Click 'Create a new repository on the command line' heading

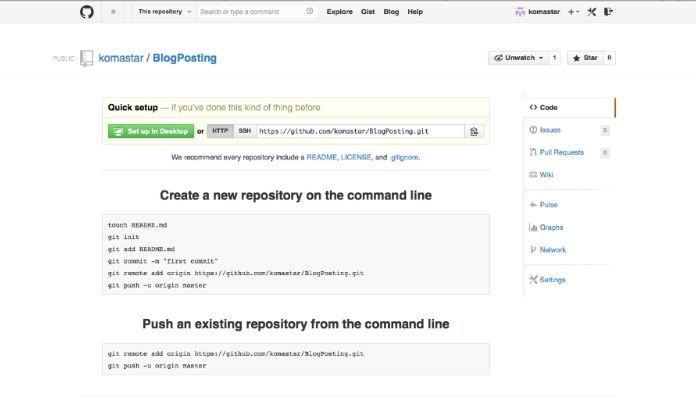(296, 195)
